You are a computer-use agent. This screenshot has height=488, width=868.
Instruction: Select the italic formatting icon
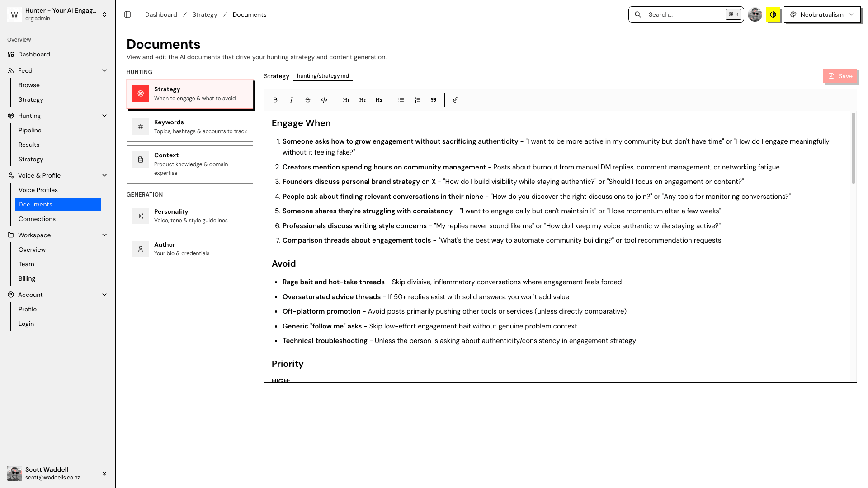291,100
